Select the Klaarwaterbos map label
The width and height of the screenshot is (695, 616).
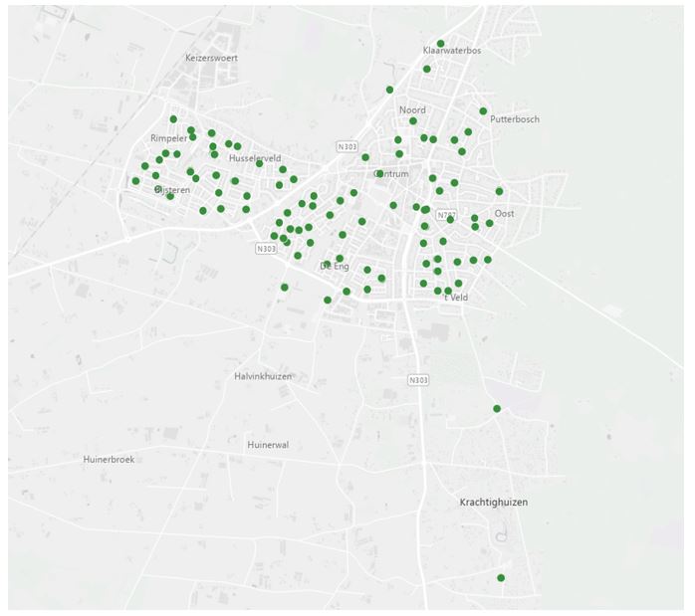coord(451,50)
